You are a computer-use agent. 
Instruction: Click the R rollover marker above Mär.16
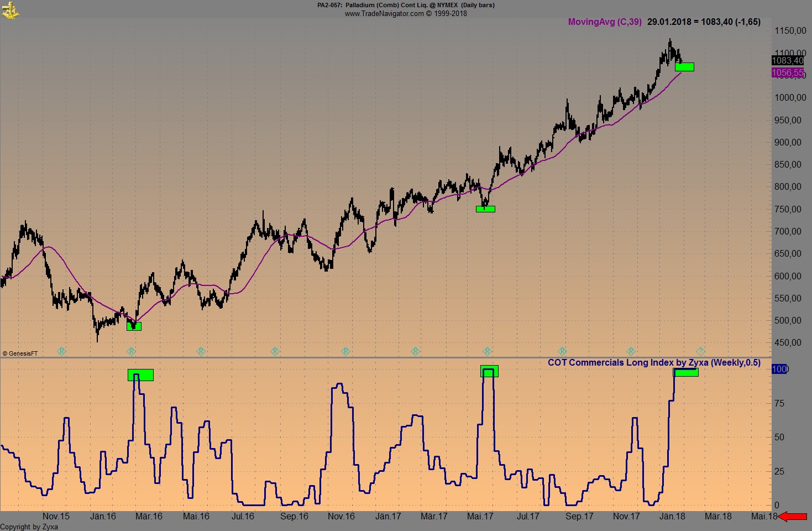pos(131,351)
